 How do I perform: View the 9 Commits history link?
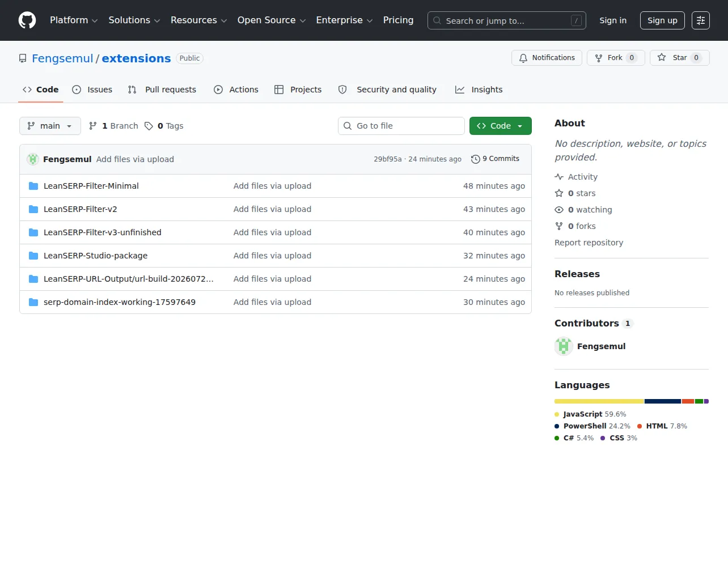pyautogui.click(x=496, y=159)
